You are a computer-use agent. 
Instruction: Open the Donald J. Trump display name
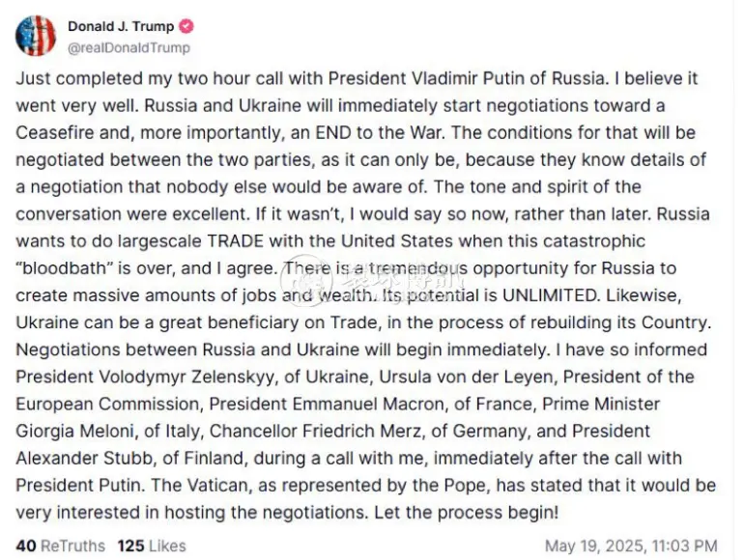(121, 27)
